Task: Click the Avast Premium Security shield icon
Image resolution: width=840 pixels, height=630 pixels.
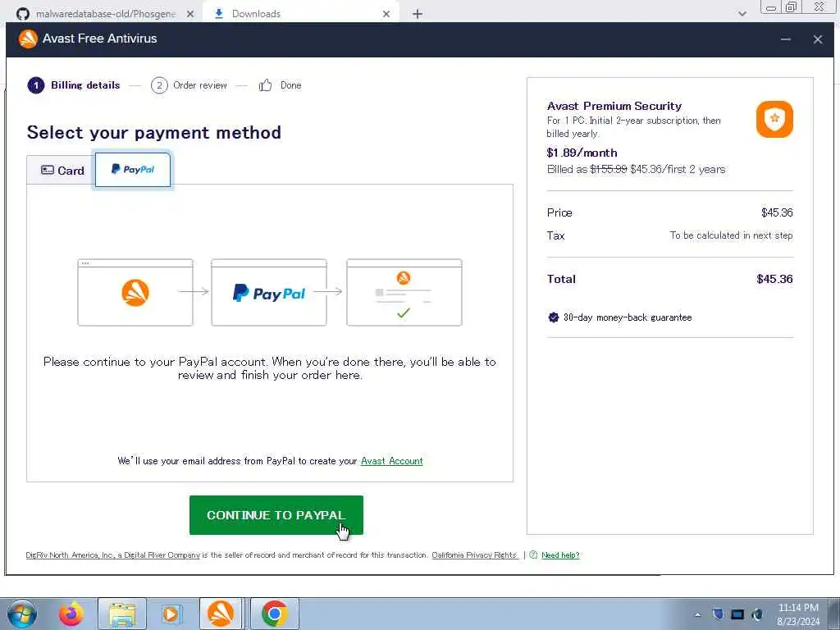Action: click(774, 119)
